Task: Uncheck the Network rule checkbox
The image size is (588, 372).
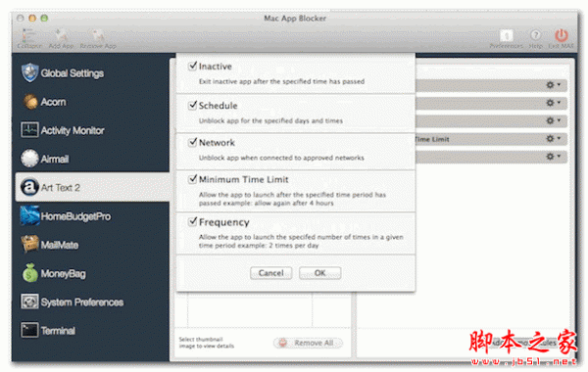Action: click(x=192, y=142)
